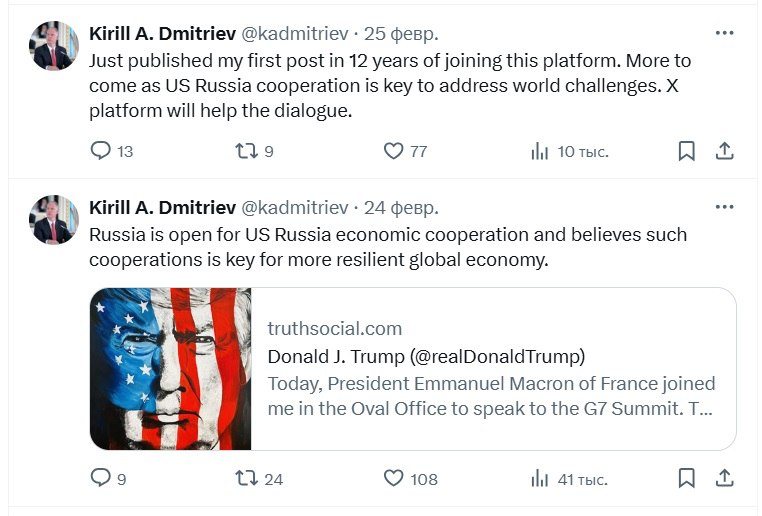Reply to the economic cooperation tweet
The height and width of the screenshot is (516, 762).
pyautogui.click(x=100, y=478)
